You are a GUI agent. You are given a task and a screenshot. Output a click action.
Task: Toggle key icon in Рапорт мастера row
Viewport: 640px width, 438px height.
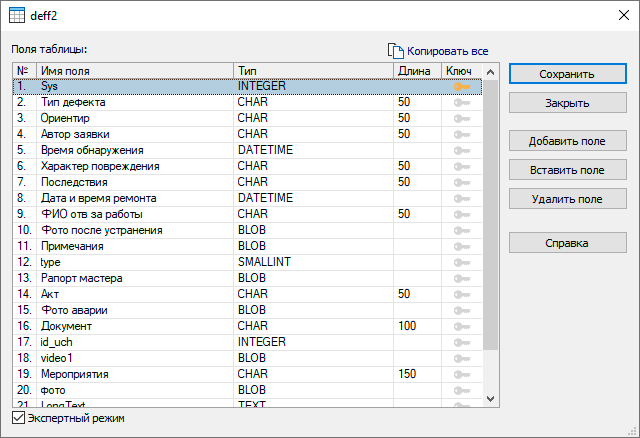tap(462, 279)
